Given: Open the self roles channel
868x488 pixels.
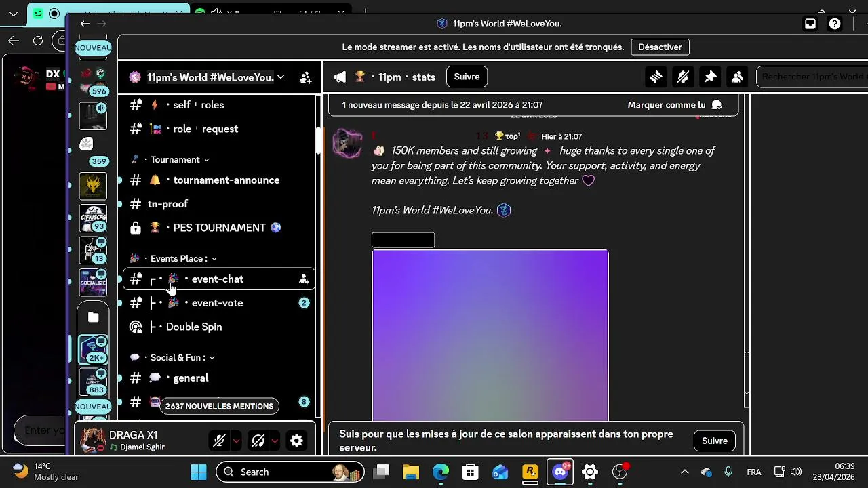Looking at the screenshot, I should click(x=218, y=105).
